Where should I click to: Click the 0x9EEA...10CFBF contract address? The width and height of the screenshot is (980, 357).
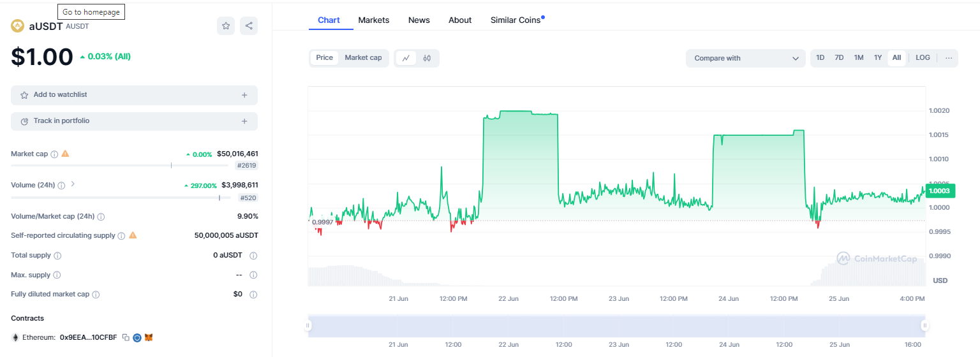point(89,337)
